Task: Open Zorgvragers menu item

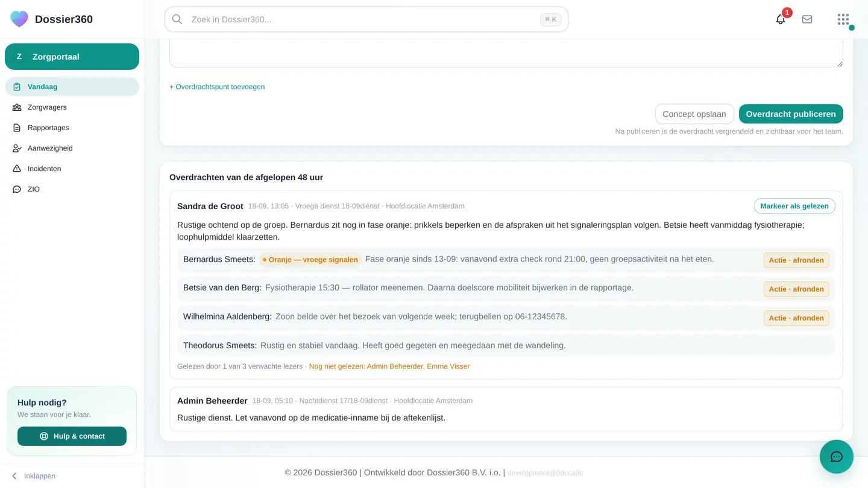Action: [72, 107]
